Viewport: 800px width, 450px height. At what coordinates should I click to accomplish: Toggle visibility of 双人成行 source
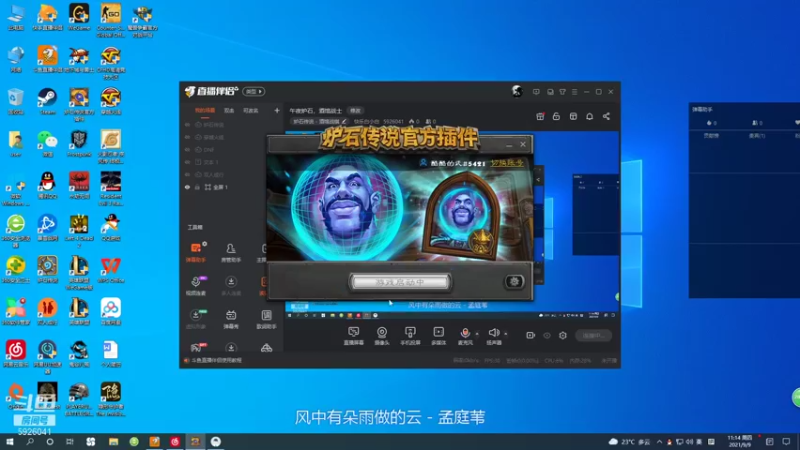(x=187, y=174)
